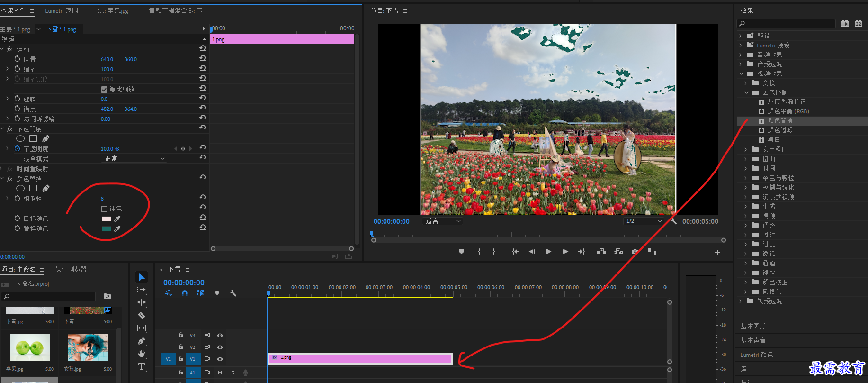Mute the A1 audio track
This screenshot has width=868, height=383.
tap(220, 373)
